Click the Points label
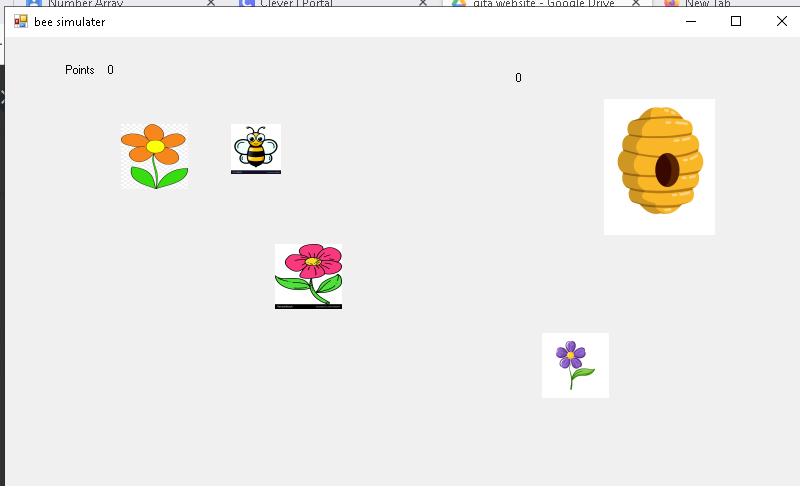800x486 pixels. (x=80, y=70)
